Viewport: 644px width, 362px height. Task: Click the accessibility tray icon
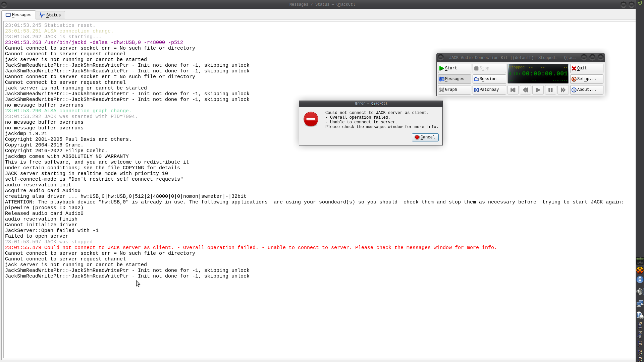point(640,280)
